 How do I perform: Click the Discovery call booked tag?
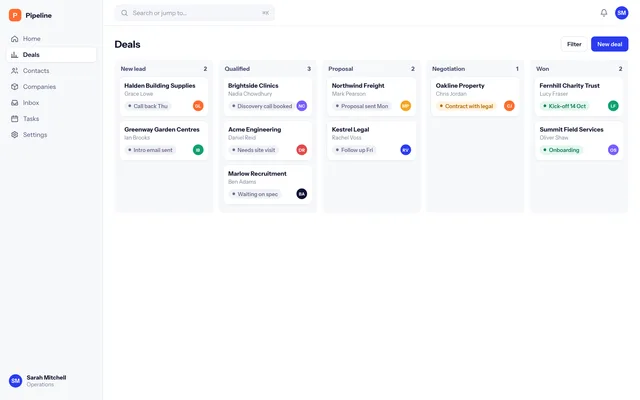pos(262,106)
